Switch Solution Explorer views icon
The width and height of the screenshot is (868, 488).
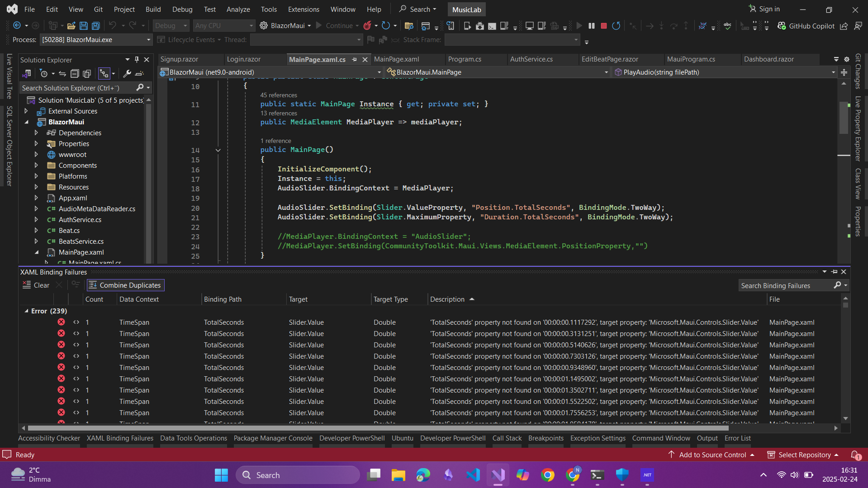point(27,73)
